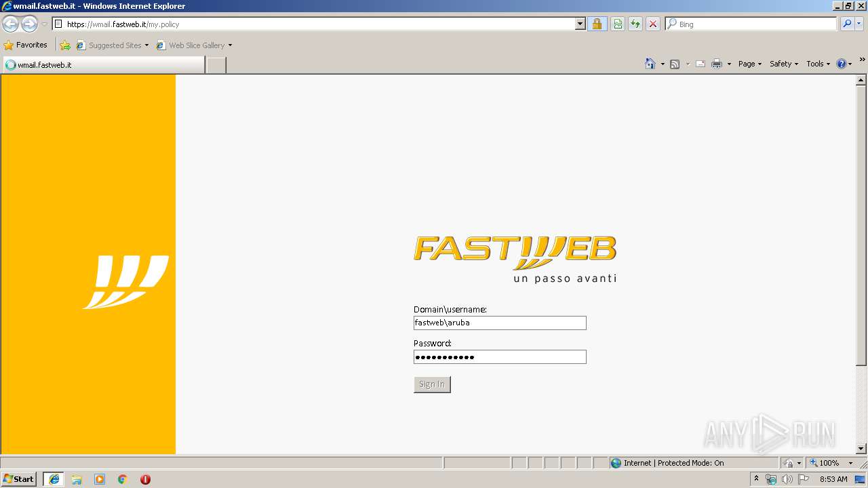
Task: Open a new blank tab
Action: [x=216, y=64]
